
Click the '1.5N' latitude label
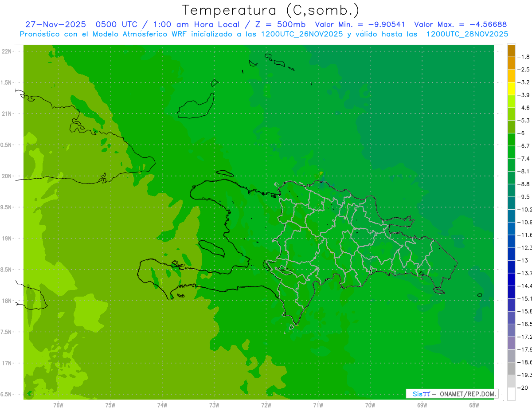[6, 82]
